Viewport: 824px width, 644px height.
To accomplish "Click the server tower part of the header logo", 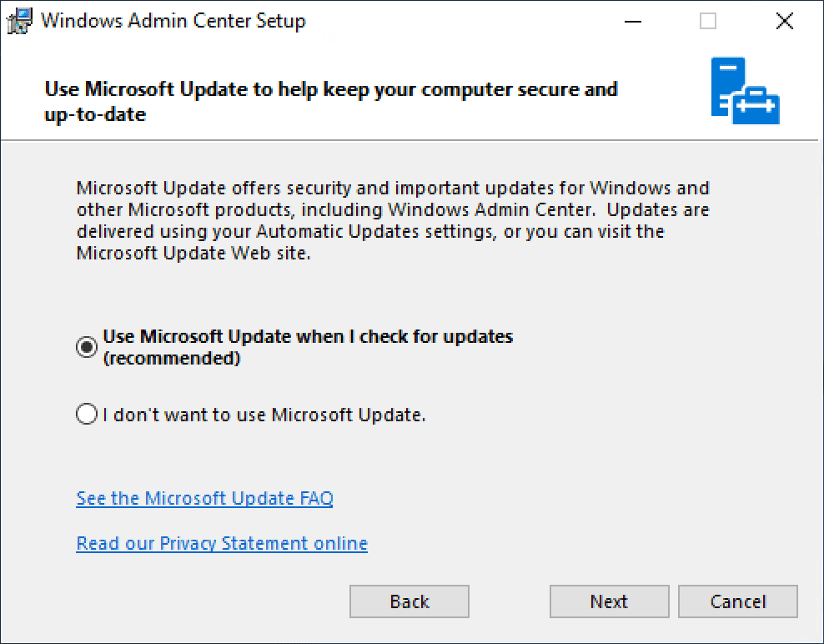I will pos(726,82).
